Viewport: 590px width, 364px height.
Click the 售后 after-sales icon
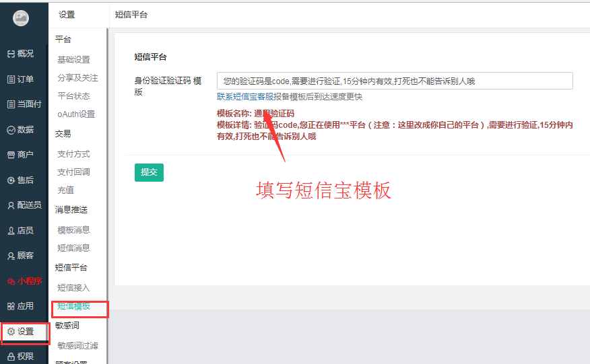pyautogui.click(x=11, y=180)
